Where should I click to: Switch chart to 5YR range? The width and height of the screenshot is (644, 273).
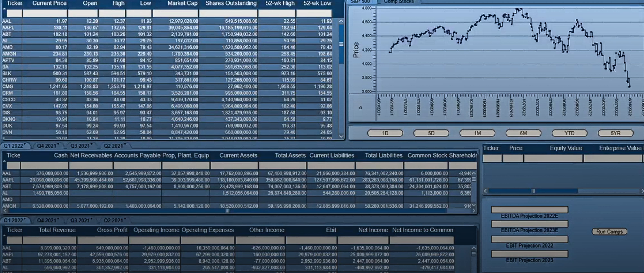click(616, 133)
